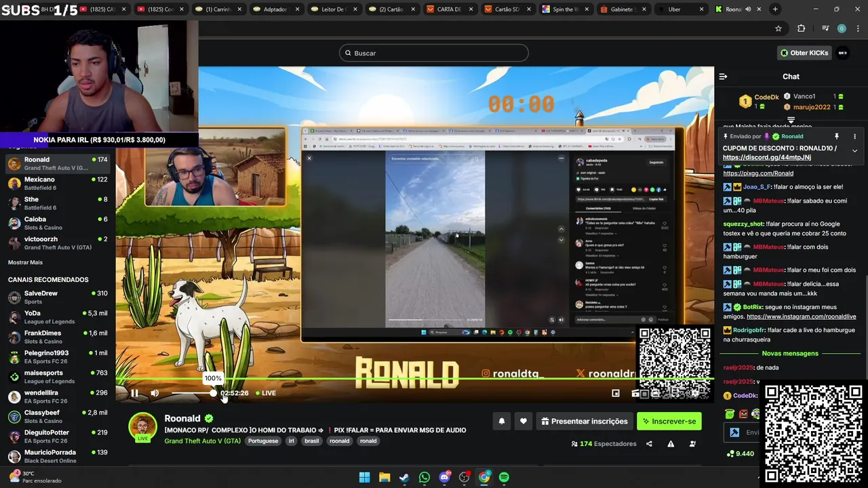
Task: Unpin message using the pin icon
Action: (x=837, y=136)
